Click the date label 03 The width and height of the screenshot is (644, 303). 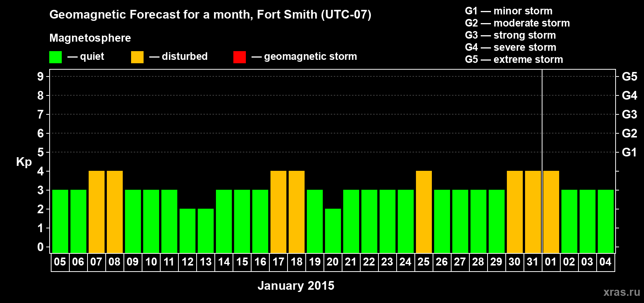(587, 262)
